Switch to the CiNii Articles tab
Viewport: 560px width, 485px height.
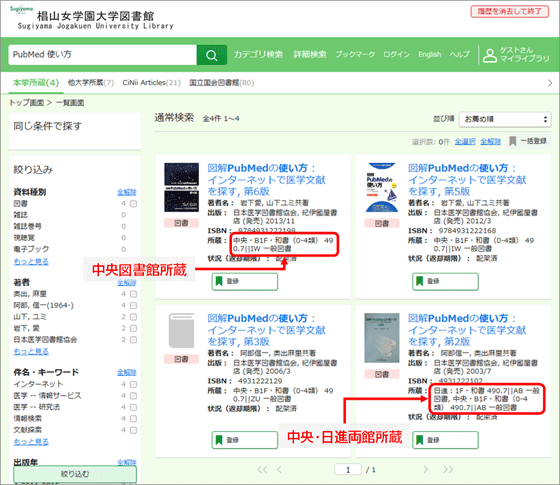click(151, 82)
